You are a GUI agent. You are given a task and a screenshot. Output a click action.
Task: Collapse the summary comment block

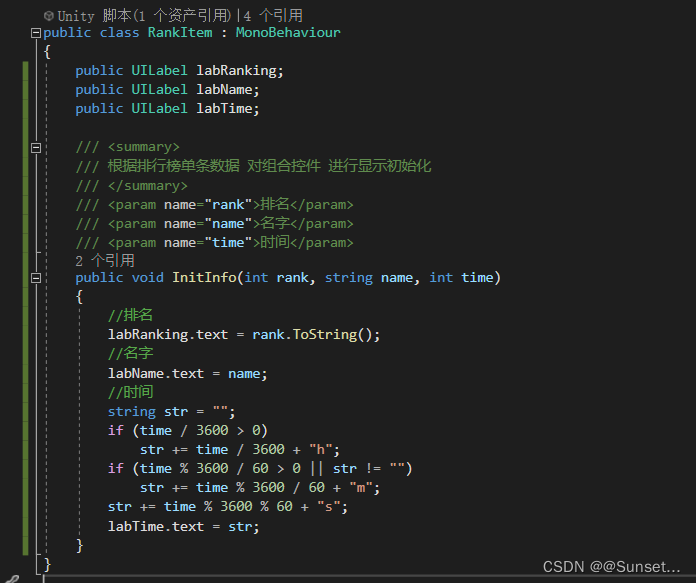(x=36, y=147)
